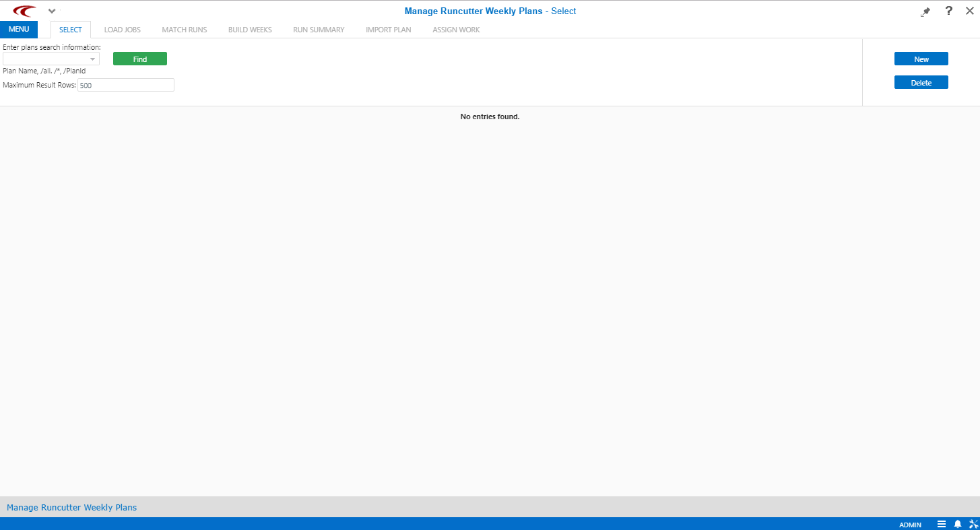980x530 pixels.
Task: Focus the Maximum Result Rows field
Action: coord(126,86)
